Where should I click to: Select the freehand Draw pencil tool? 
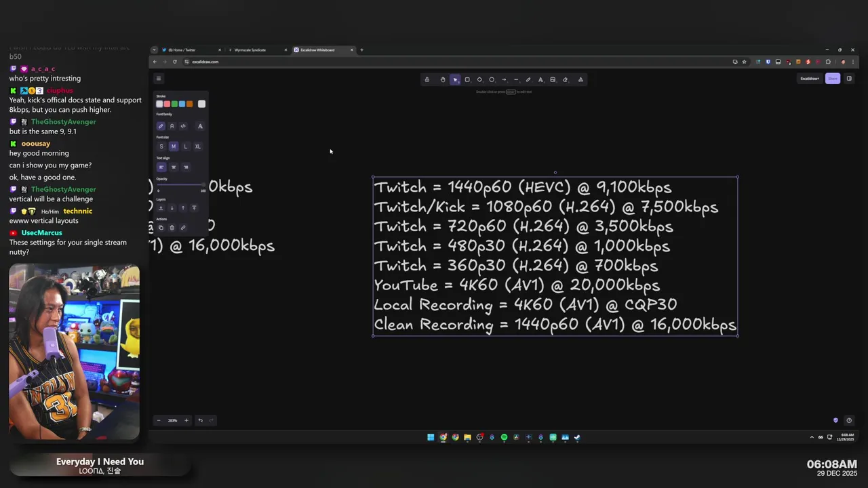point(528,79)
